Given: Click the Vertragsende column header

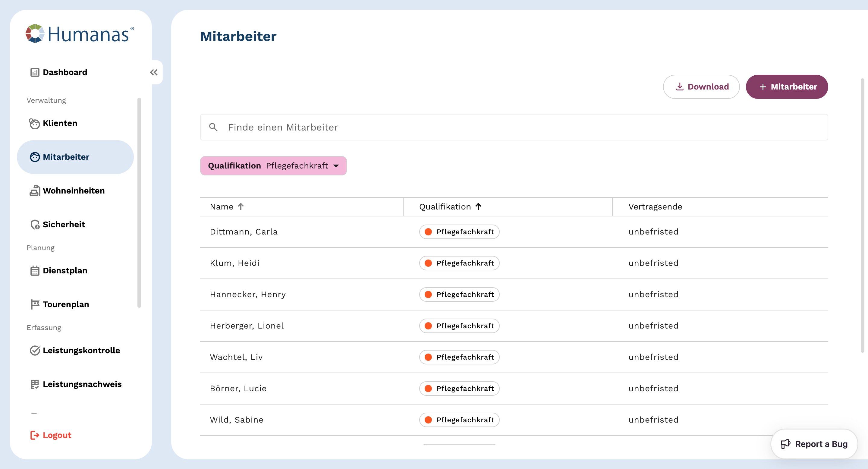Looking at the screenshot, I should (655, 206).
